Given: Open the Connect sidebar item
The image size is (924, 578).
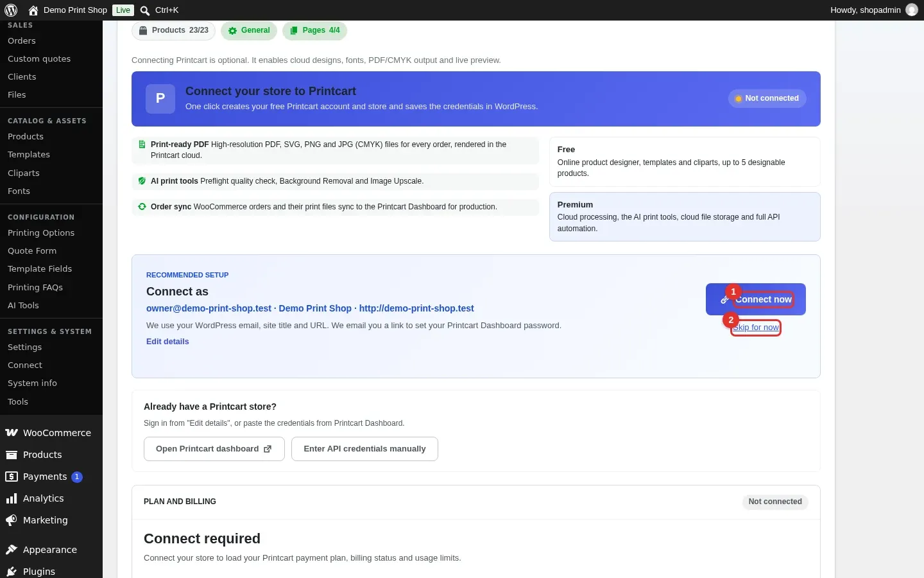Looking at the screenshot, I should coord(25,365).
